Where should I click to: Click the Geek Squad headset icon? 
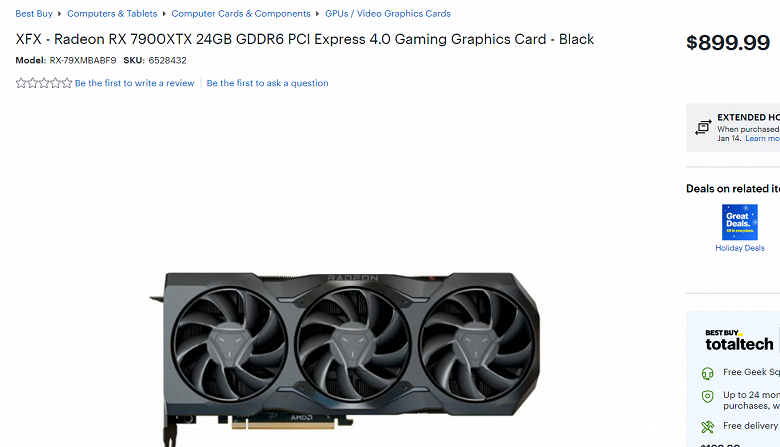click(707, 373)
